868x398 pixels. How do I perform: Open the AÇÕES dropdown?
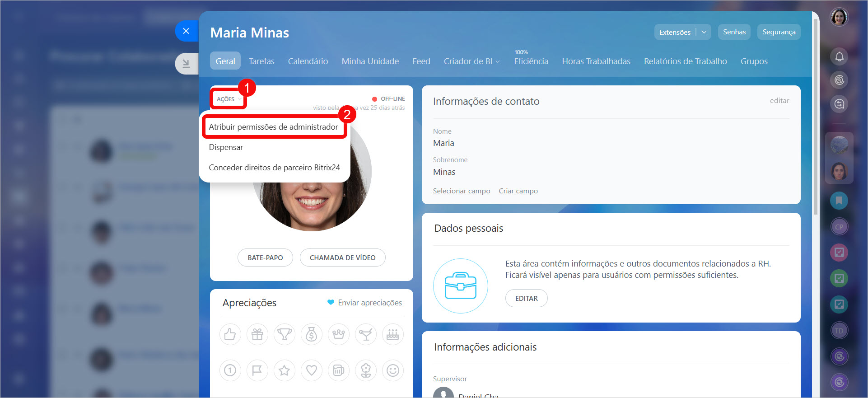[x=229, y=99]
